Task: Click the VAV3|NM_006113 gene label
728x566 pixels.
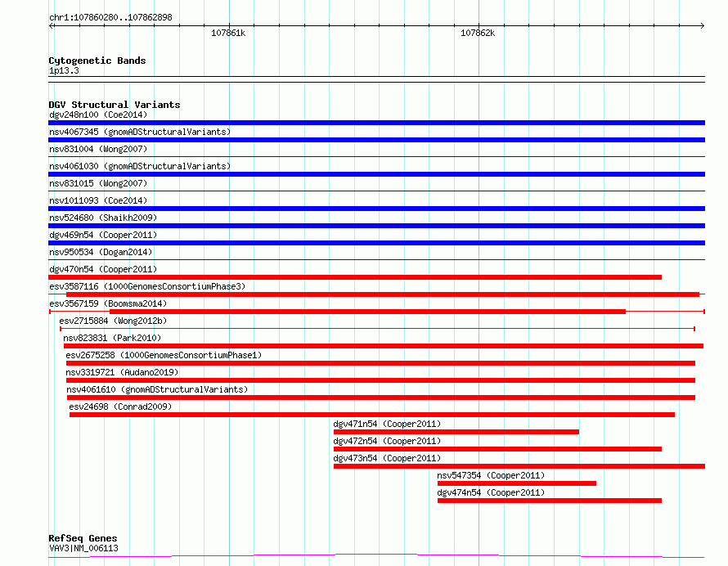Action: pos(83,548)
